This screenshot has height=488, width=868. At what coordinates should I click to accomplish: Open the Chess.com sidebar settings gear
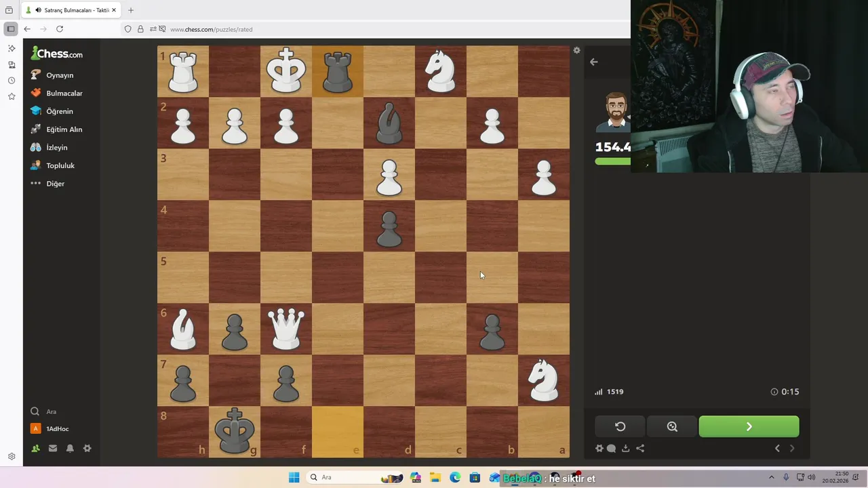tap(87, 448)
